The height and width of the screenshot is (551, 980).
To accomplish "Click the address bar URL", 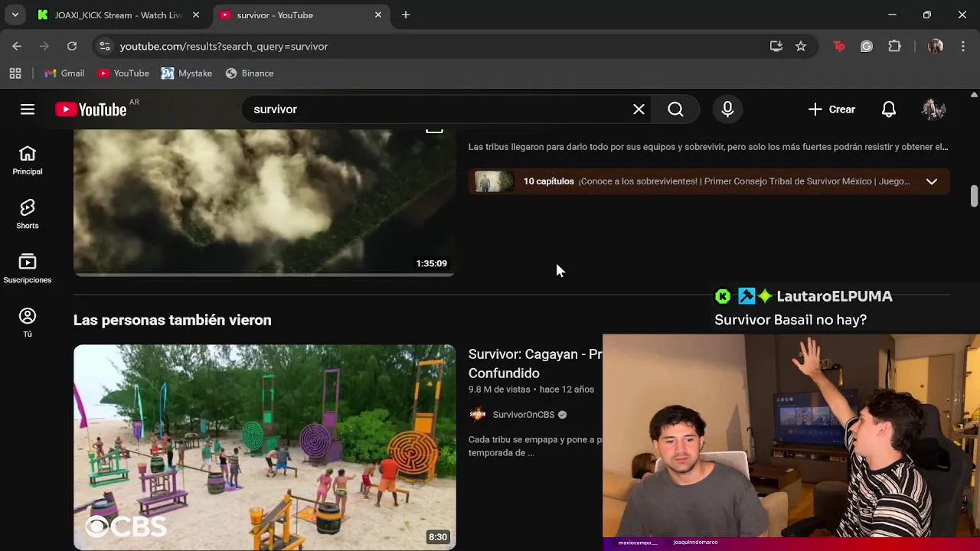I will (x=224, y=47).
